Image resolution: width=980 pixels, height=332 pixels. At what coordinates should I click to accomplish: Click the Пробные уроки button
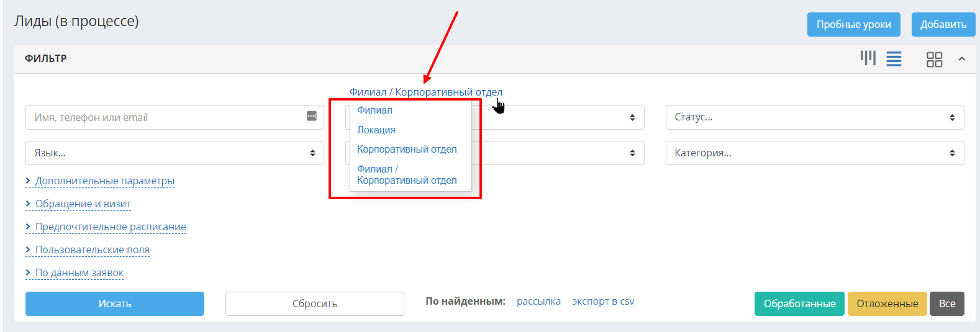[x=854, y=24]
